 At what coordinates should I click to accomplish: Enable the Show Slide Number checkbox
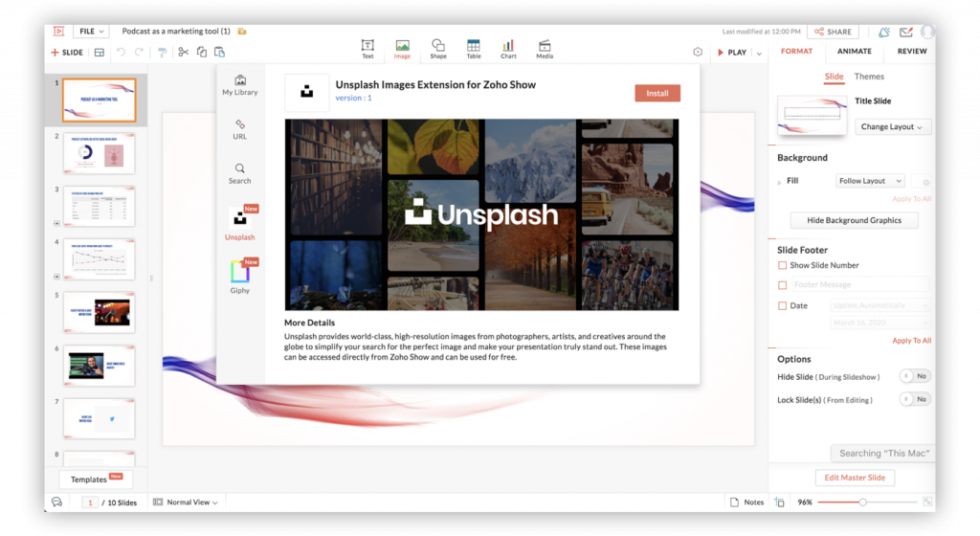tap(783, 265)
